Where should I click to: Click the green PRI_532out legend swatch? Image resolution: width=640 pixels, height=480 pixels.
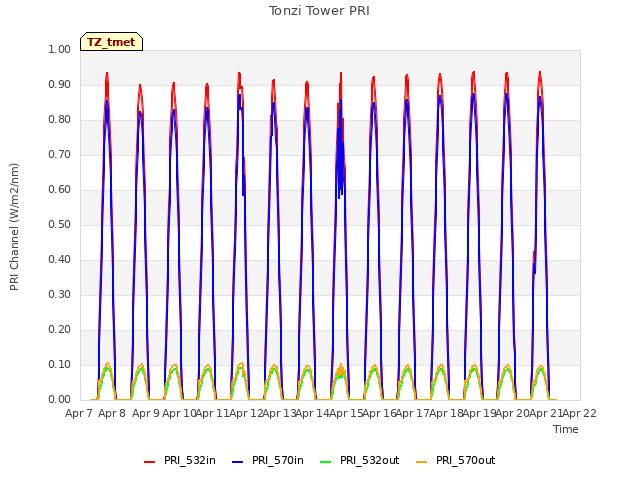pyautogui.click(x=326, y=462)
